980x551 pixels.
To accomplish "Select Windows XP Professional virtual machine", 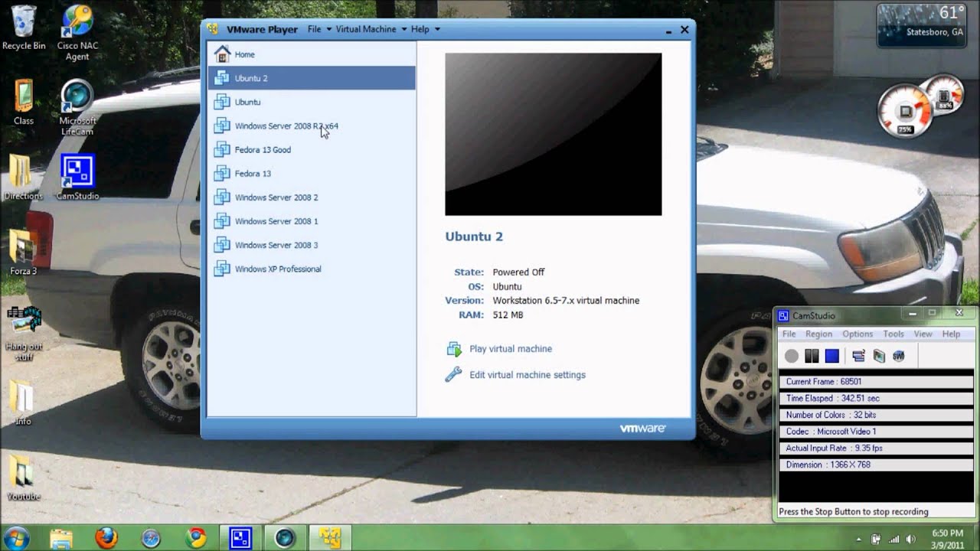I will point(312,269).
